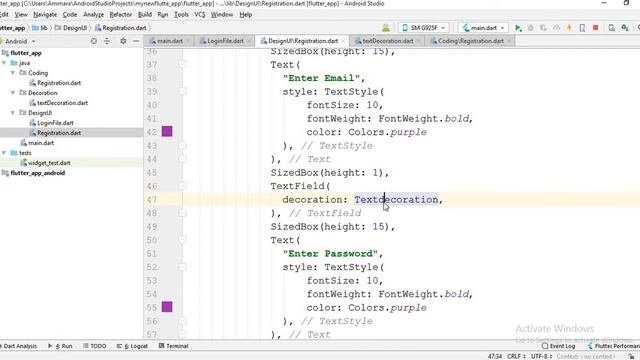Screen dimensions: 640x360
Task: Open the Run tool window at bottom
Action: tap(60, 346)
